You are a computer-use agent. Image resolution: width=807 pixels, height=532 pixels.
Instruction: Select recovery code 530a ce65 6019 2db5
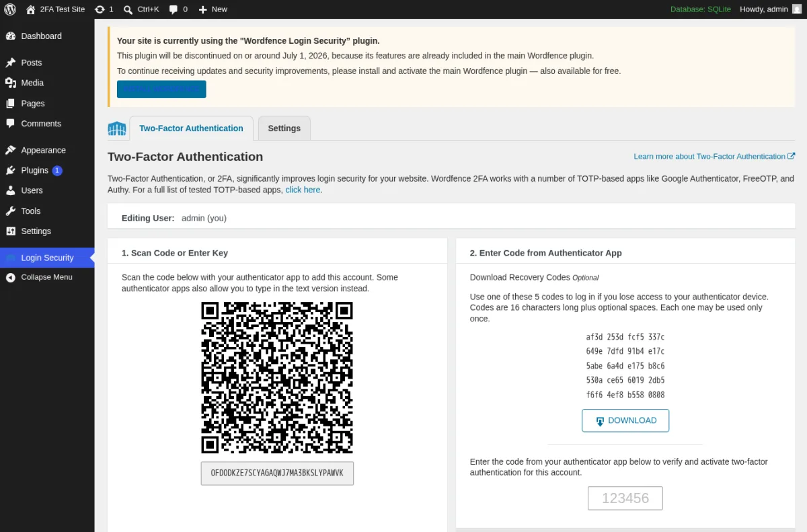click(625, 380)
